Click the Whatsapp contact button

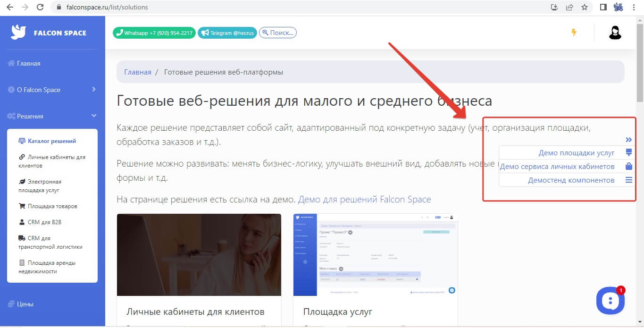pyautogui.click(x=154, y=33)
